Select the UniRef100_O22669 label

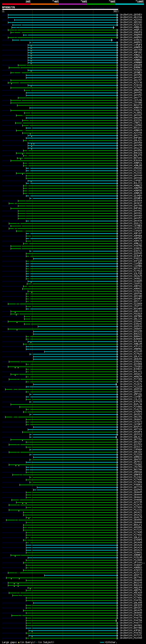click(x=131, y=304)
